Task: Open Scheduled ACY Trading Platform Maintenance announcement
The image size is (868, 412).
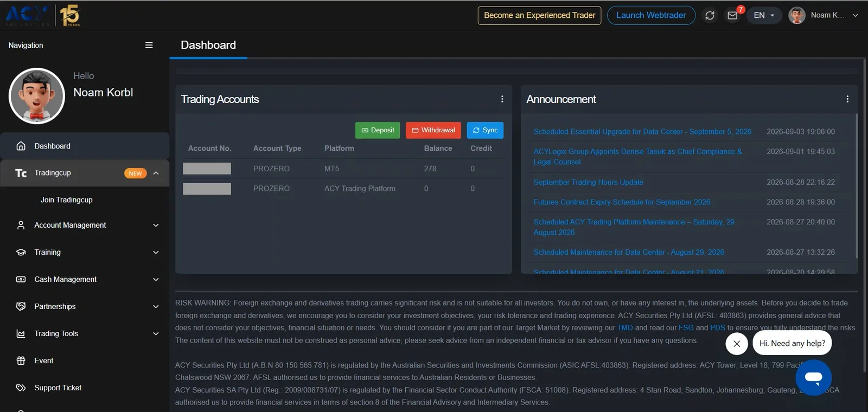Action: (634, 227)
